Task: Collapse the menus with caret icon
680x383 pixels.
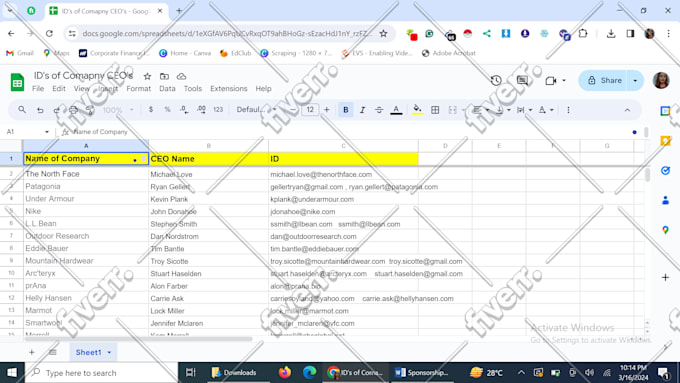Action: (627, 110)
